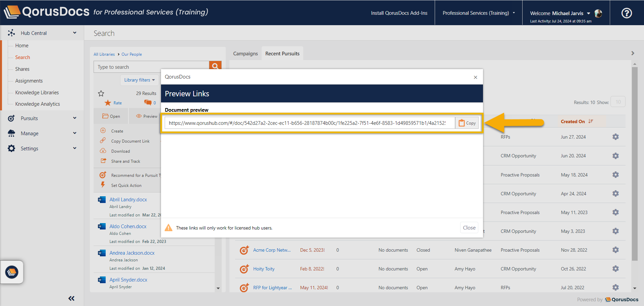Open gear menu for Jun 20, 2024 row

615,156
